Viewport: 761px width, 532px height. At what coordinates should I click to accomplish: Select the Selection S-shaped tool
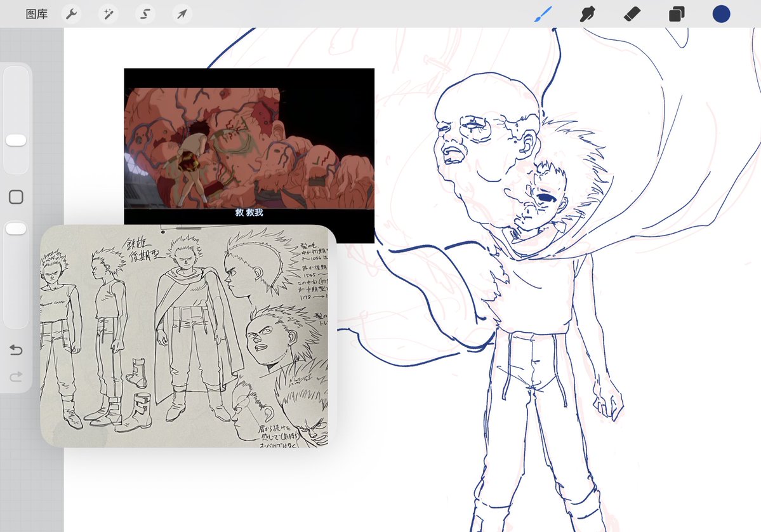click(x=145, y=14)
